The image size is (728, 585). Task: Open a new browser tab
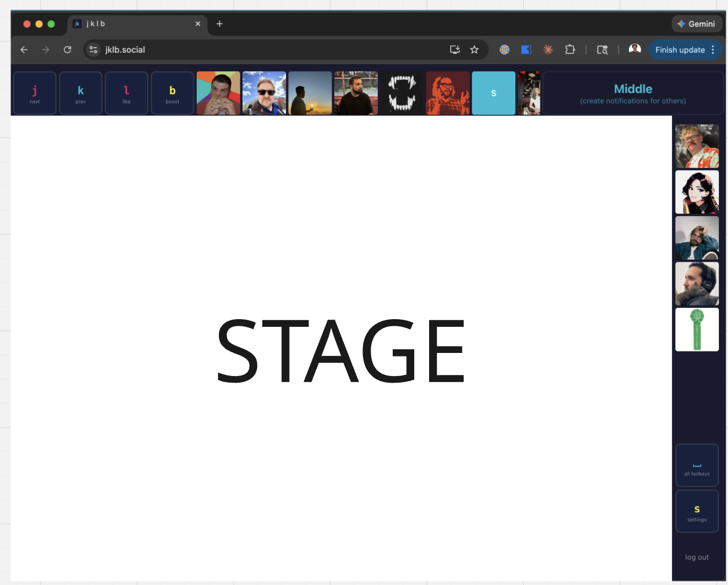(x=219, y=24)
